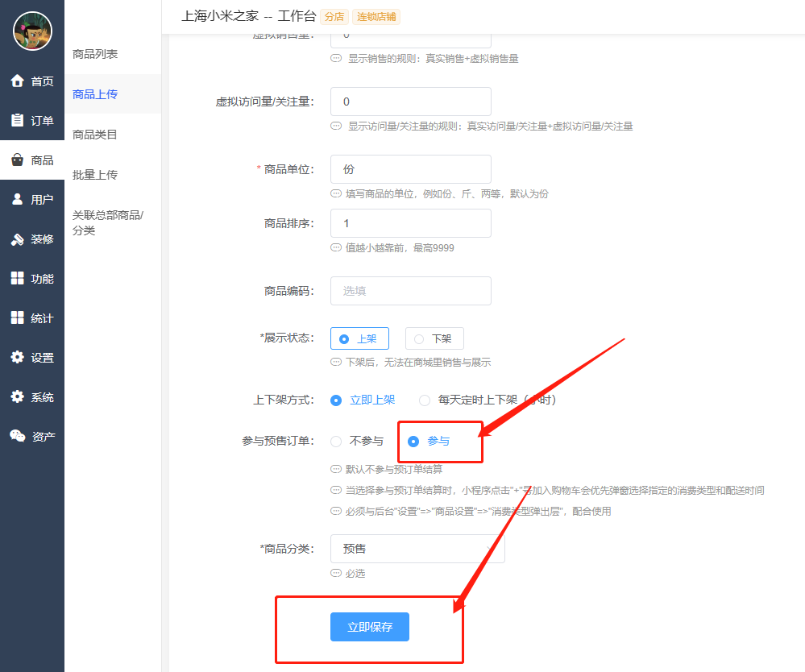Click the 商品单位 text field
The width and height of the screenshot is (805, 672).
[x=410, y=169]
